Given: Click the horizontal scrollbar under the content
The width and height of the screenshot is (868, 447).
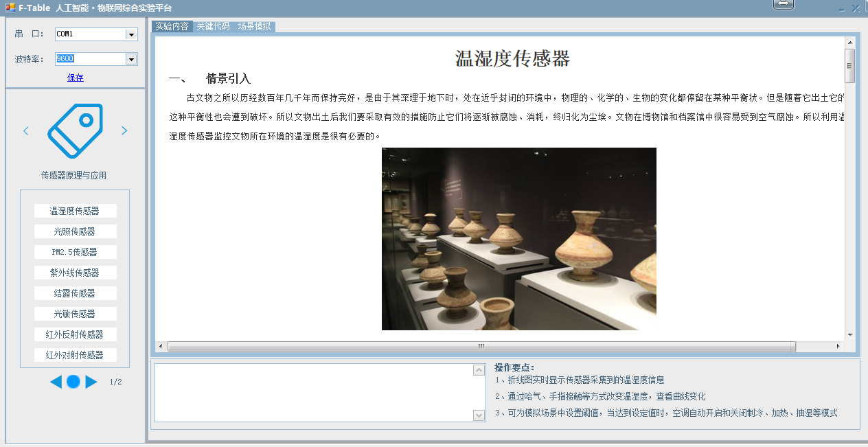Looking at the screenshot, I should point(481,346).
